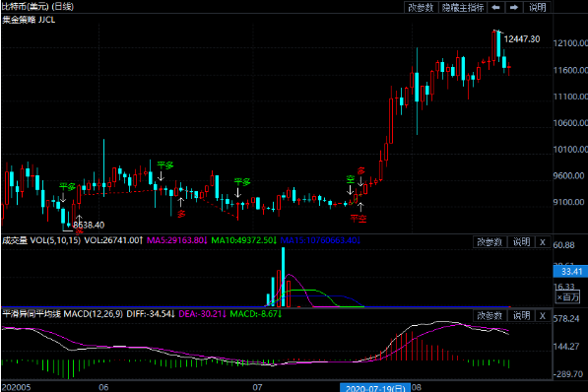Image resolution: width=588 pixels, height=392 pixels.
Task: Click the 8638.40 low price marker
Action: click(89, 226)
